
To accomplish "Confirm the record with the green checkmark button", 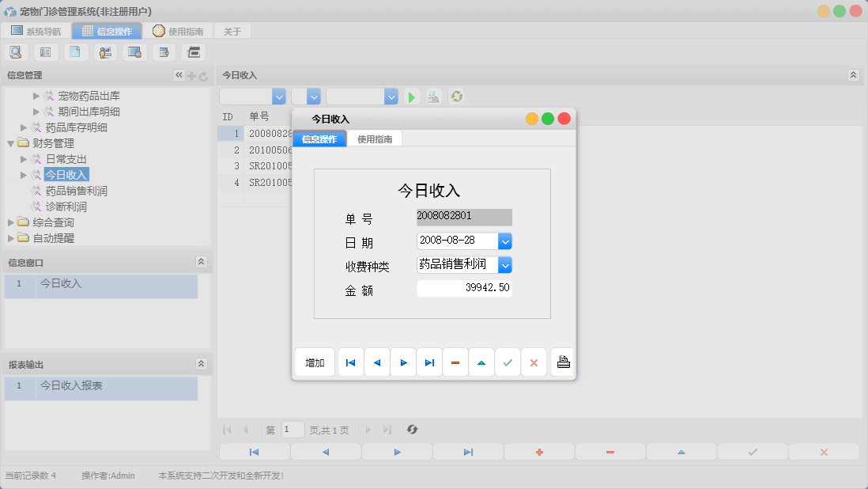I will [x=508, y=362].
